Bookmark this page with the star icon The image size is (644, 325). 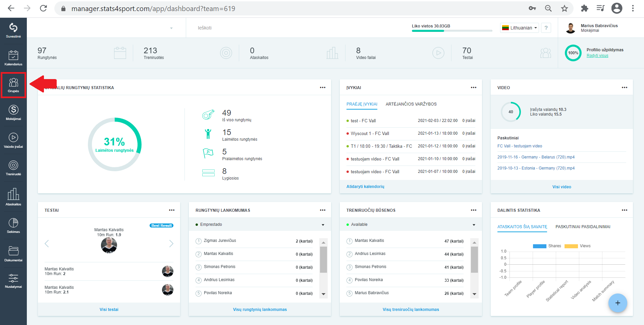(x=565, y=8)
